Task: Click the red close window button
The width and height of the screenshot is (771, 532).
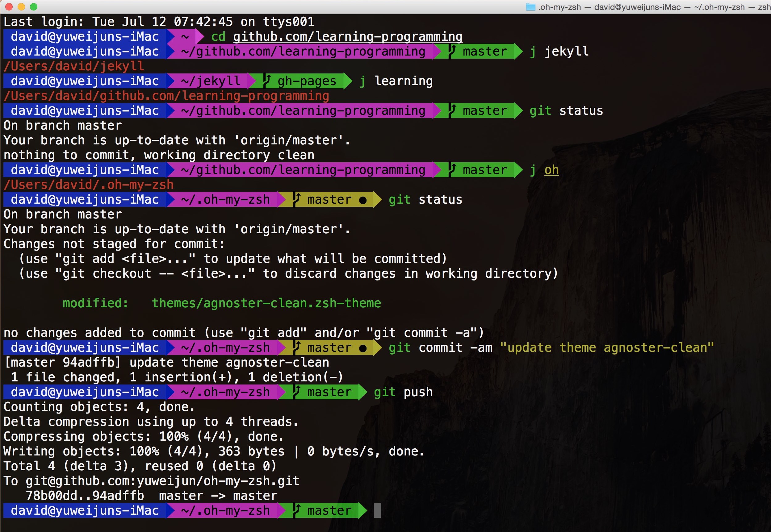Action: click(9, 7)
